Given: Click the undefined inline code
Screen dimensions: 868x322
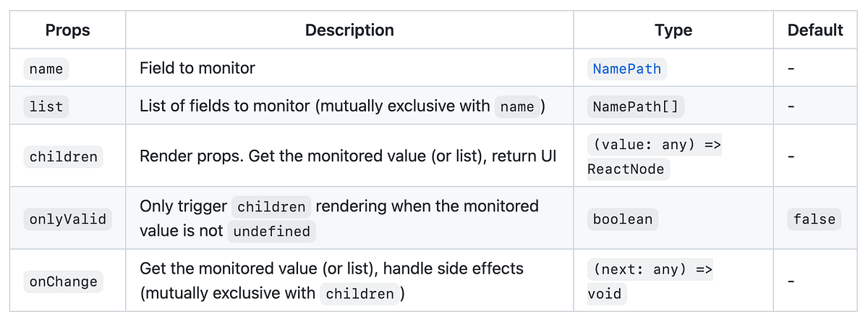Looking at the screenshot, I should pyautogui.click(x=271, y=232).
